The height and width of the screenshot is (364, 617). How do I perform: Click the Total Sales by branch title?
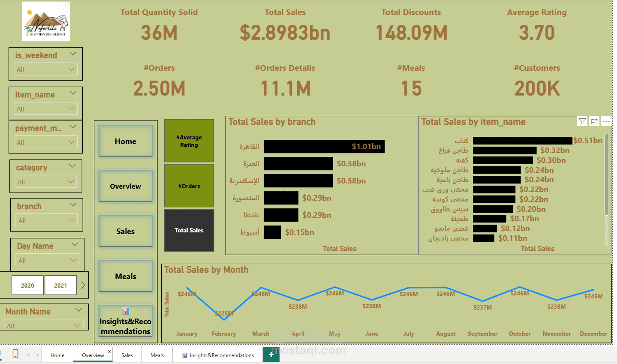(272, 122)
